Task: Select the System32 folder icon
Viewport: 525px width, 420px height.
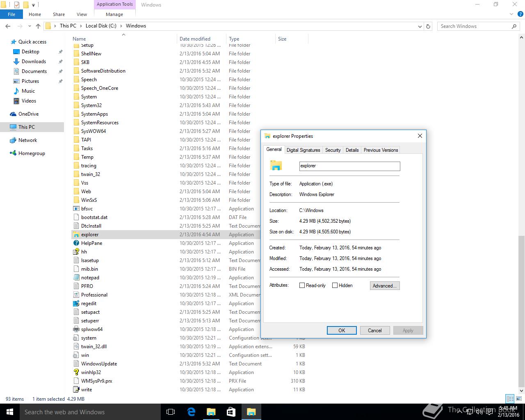Action: [x=76, y=105]
